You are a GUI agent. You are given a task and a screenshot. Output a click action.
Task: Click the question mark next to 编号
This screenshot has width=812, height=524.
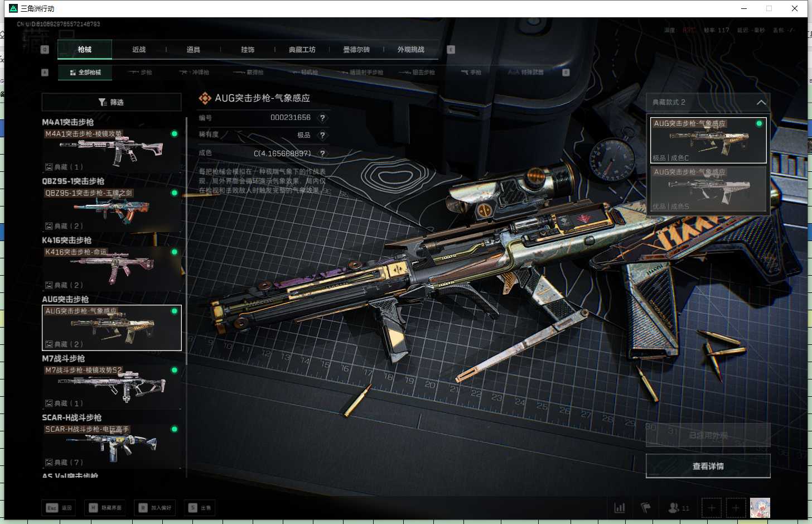[322, 118]
